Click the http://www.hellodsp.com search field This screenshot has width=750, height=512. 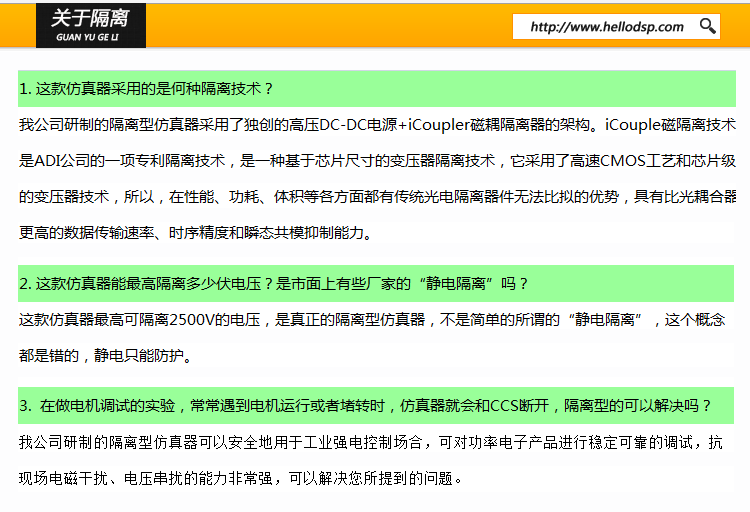point(616,26)
